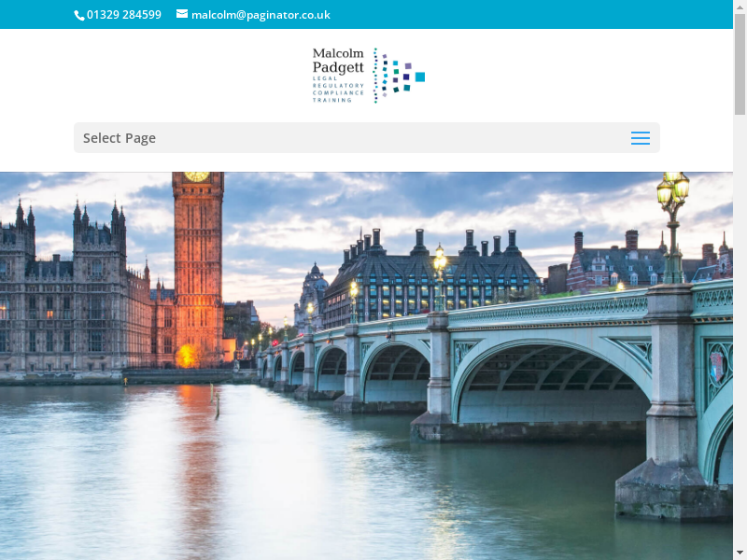Click the colored squares logo graphic
The height and width of the screenshot is (560, 747).
(400, 76)
